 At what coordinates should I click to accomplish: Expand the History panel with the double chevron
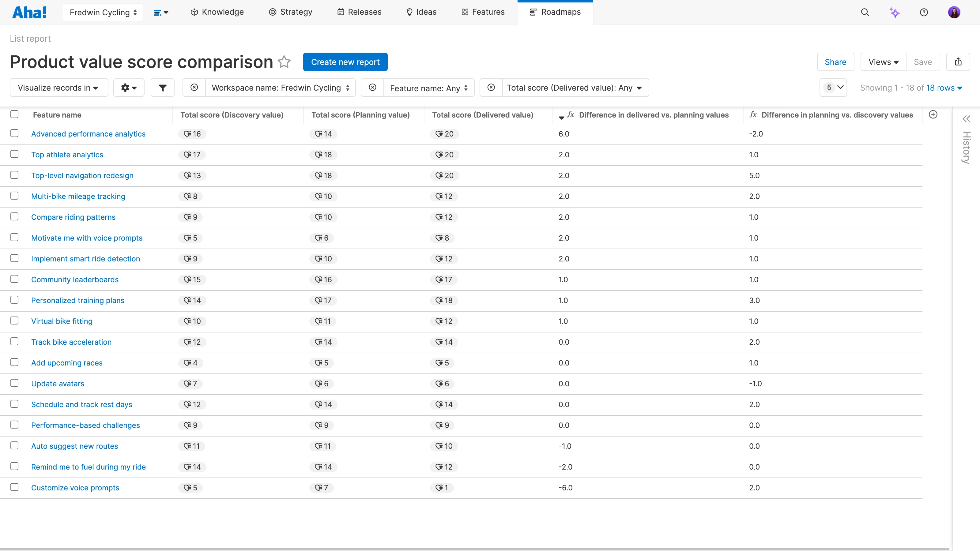(x=966, y=119)
